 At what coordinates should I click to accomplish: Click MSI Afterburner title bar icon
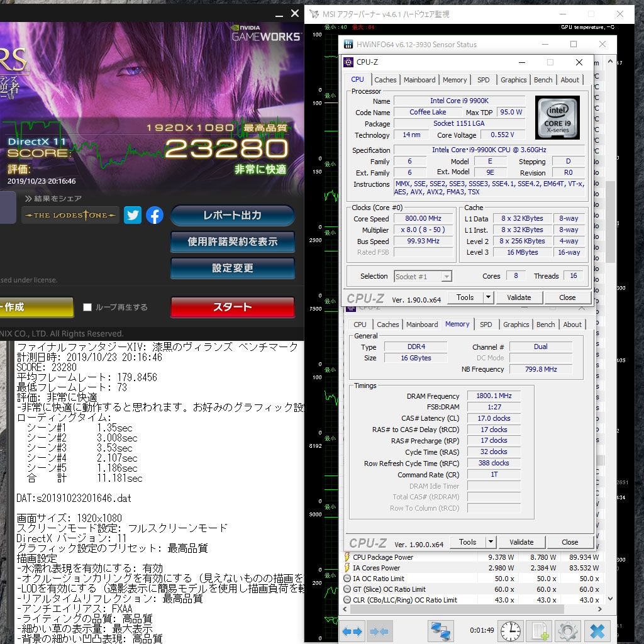click(x=314, y=14)
